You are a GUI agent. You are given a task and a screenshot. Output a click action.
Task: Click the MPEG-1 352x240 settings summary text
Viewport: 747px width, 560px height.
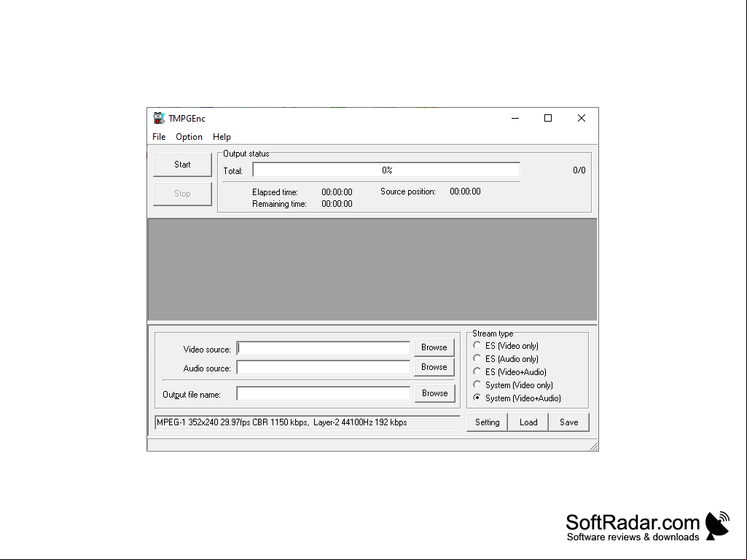point(281,422)
